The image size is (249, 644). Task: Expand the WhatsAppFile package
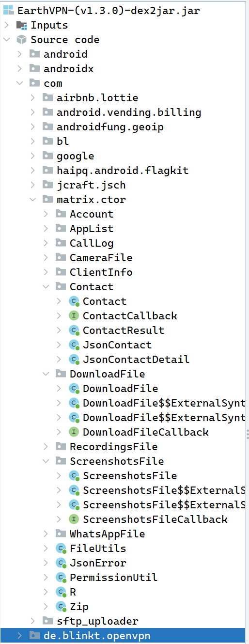pos(46,534)
